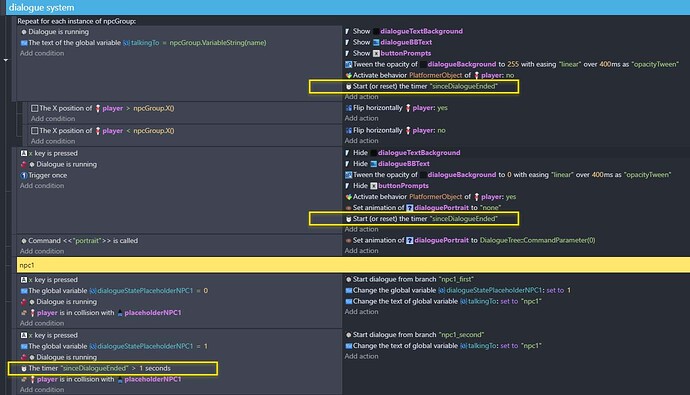Add action below npc1_second talkingTo action

pyautogui.click(x=361, y=356)
